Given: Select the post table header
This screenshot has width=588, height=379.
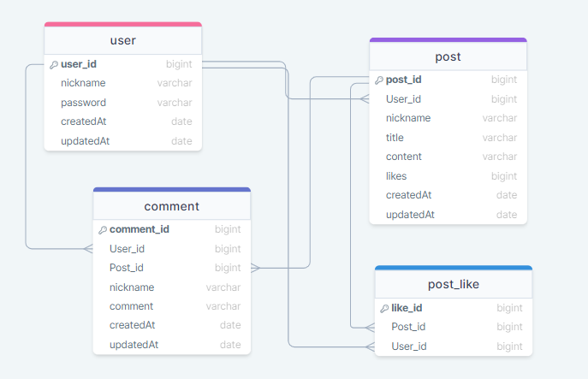Looking at the screenshot, I should click(x=448, y=56).
